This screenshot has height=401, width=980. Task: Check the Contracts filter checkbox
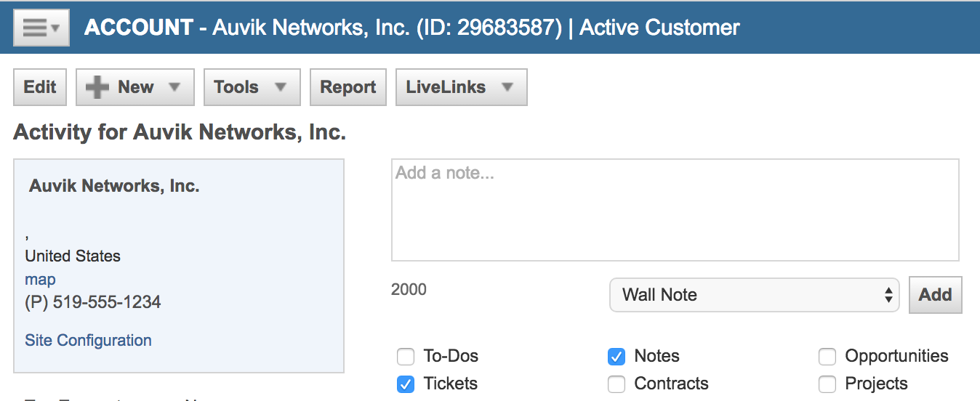(x=616, y=384)
